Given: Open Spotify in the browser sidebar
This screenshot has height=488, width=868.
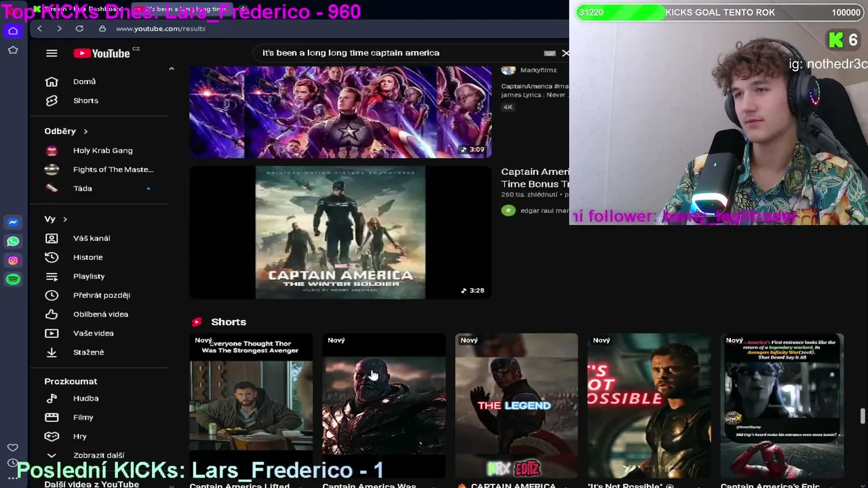Looking at the screenshot, I should 13,279.
